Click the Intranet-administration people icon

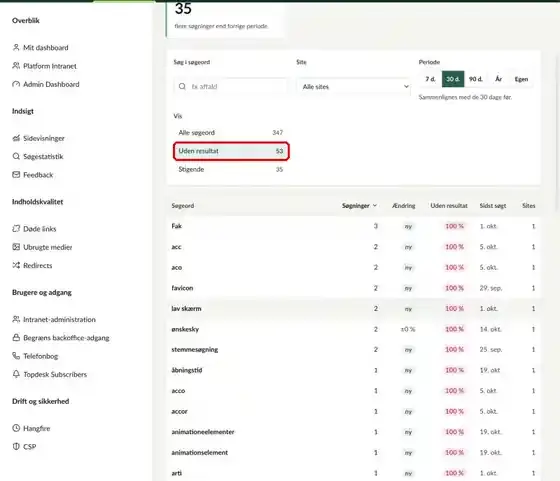pos(16,319)
